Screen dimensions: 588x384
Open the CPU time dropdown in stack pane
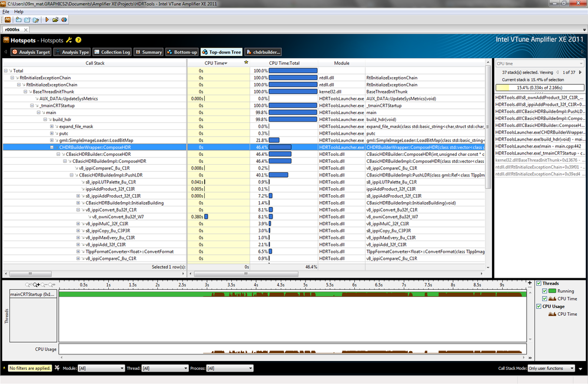[x=540, y=64]
